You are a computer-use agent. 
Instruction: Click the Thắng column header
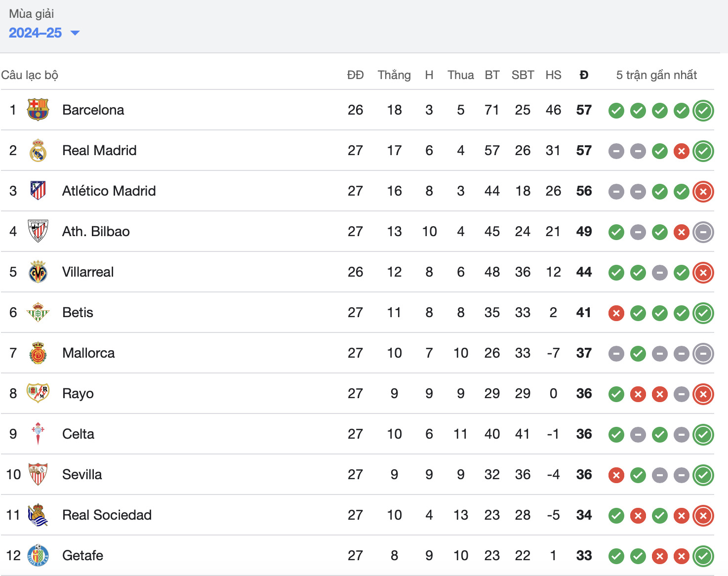coord(394,75)
